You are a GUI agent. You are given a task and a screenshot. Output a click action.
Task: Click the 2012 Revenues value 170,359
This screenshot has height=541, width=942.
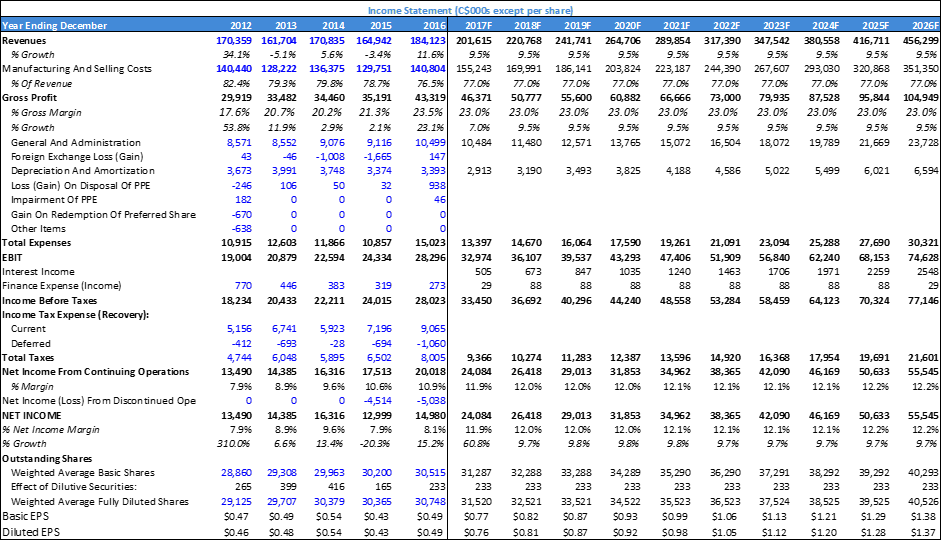click(x=233, y=38)
